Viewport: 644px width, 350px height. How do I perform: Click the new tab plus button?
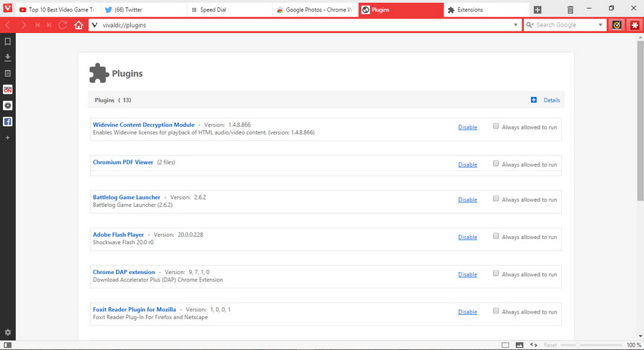click(537, 10)
